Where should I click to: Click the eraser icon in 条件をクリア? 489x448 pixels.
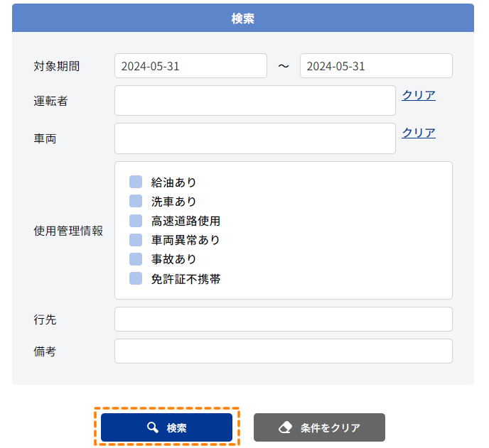(285, 427)
